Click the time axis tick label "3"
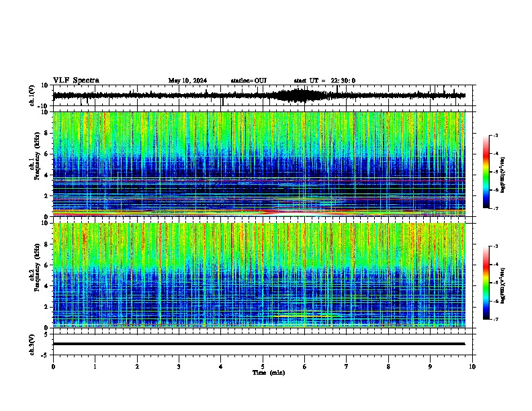532x411 pixels. [179, 367]
